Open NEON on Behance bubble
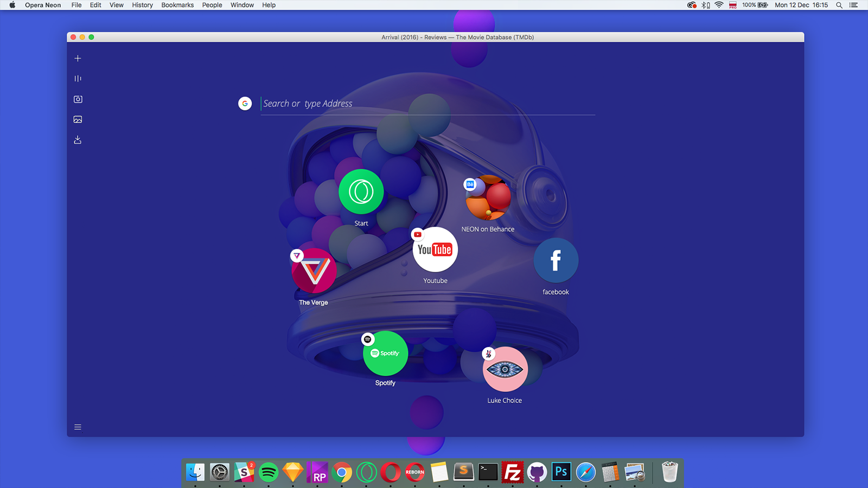The height and width of the screenshot is (488, 868). (488, 197)
